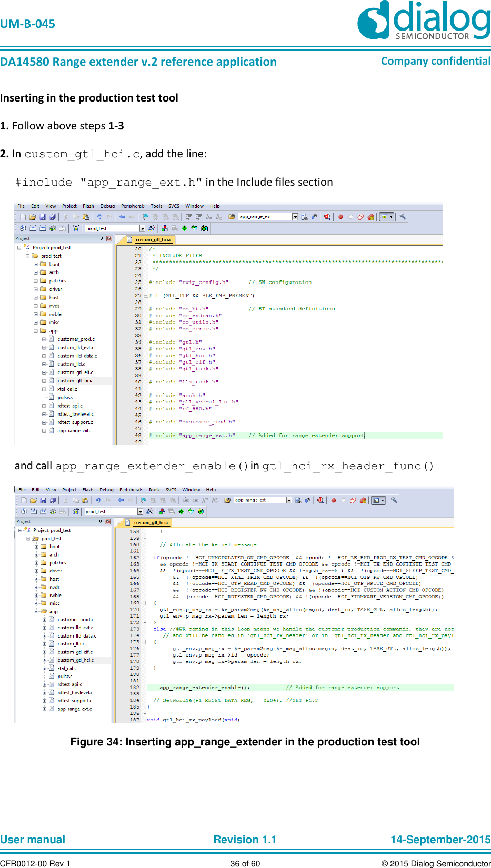
Task: Select customer_prod.c in upper screenshot tree
Action: coord(76,339)
